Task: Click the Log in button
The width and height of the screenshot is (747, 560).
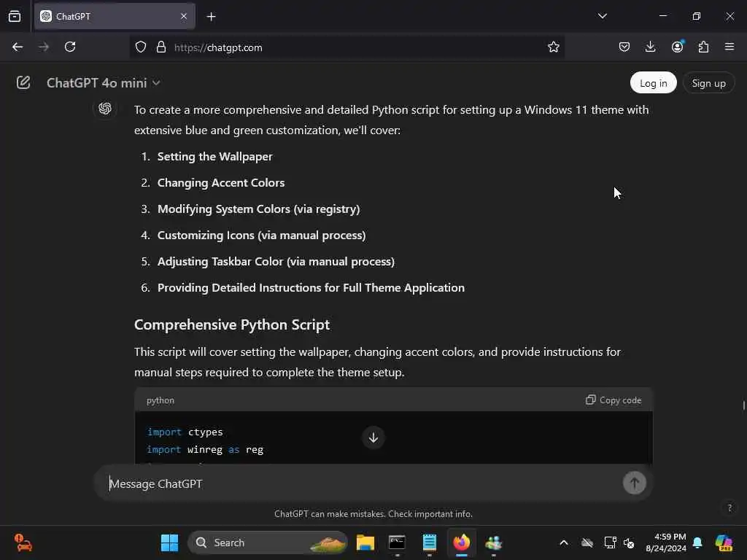Action: 653,83
